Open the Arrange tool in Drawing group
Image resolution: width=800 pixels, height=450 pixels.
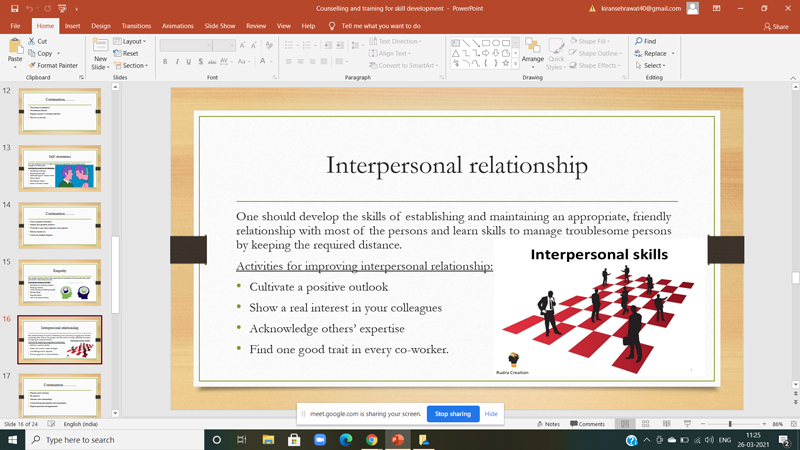532,52
